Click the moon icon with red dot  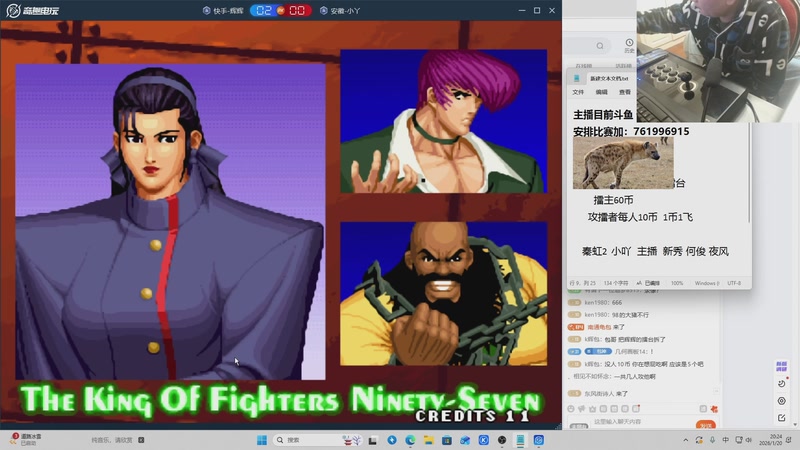[x=782, y=383]
